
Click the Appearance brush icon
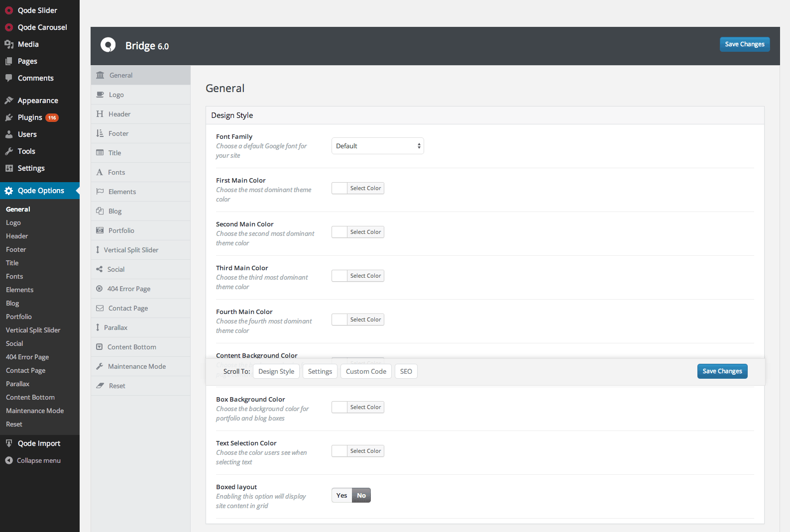[x=9, y=101]
